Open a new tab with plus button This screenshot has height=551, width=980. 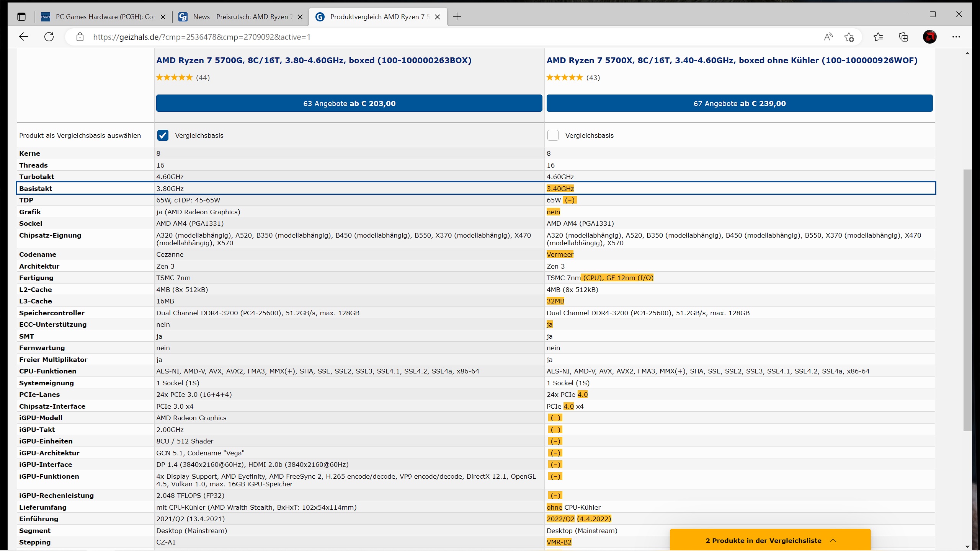[457, 16]
